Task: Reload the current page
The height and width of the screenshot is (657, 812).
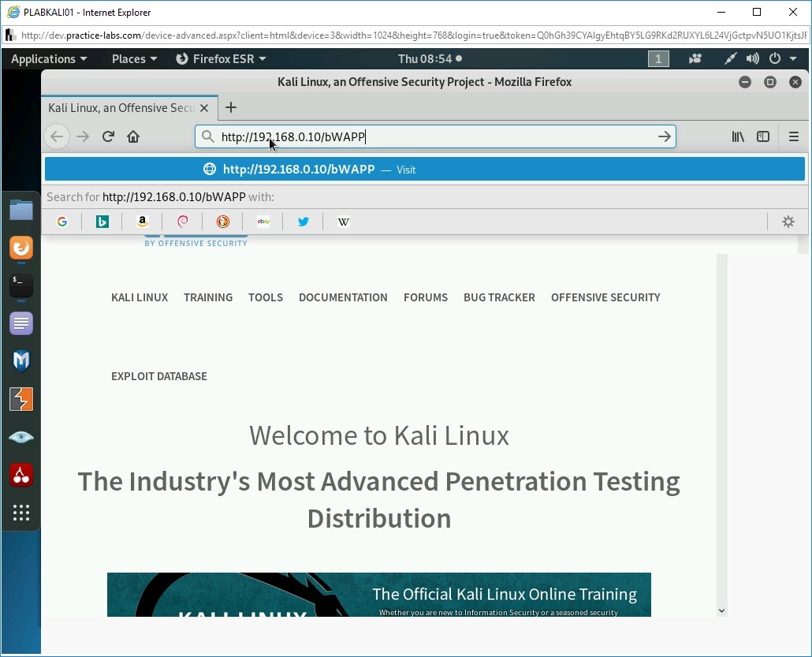Action: (108, 136)
